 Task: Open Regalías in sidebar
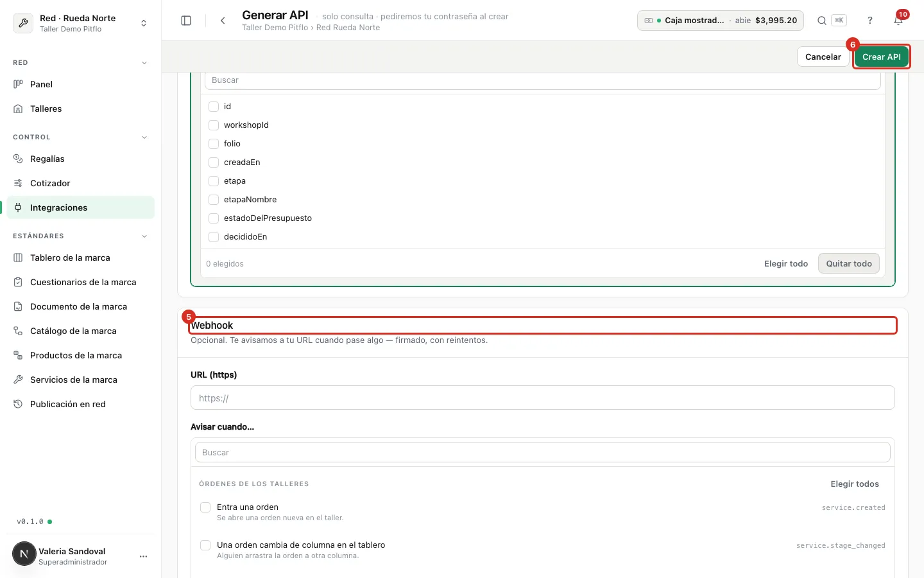81,159
